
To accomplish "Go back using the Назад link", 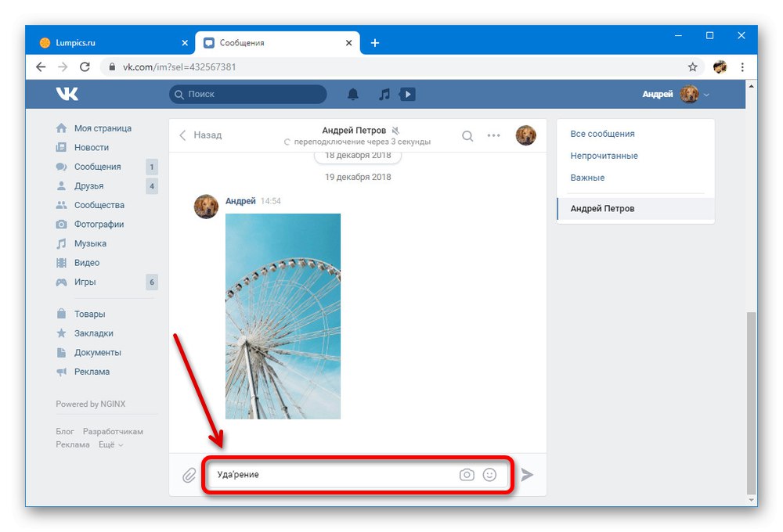I will click(205, 135).
